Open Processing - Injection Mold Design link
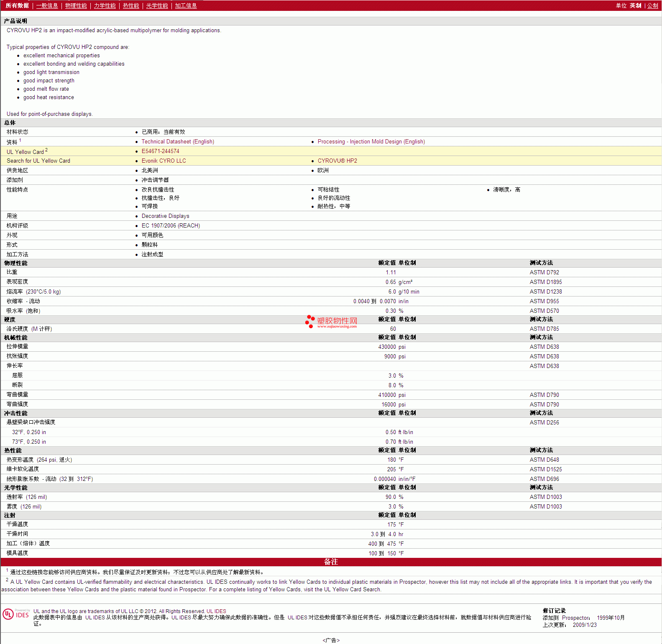The width and height of the screenshot is (662, 644). tap(371, 142)
